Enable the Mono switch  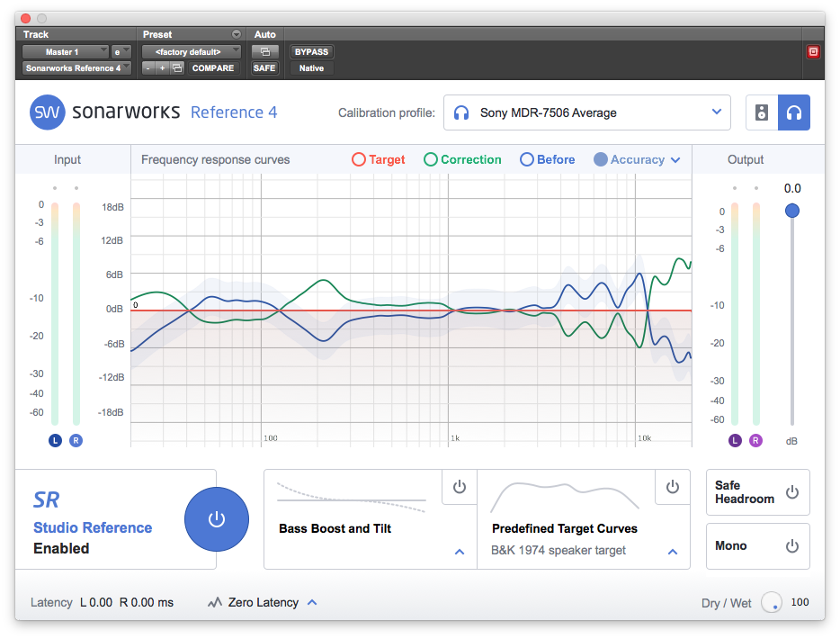791,546
